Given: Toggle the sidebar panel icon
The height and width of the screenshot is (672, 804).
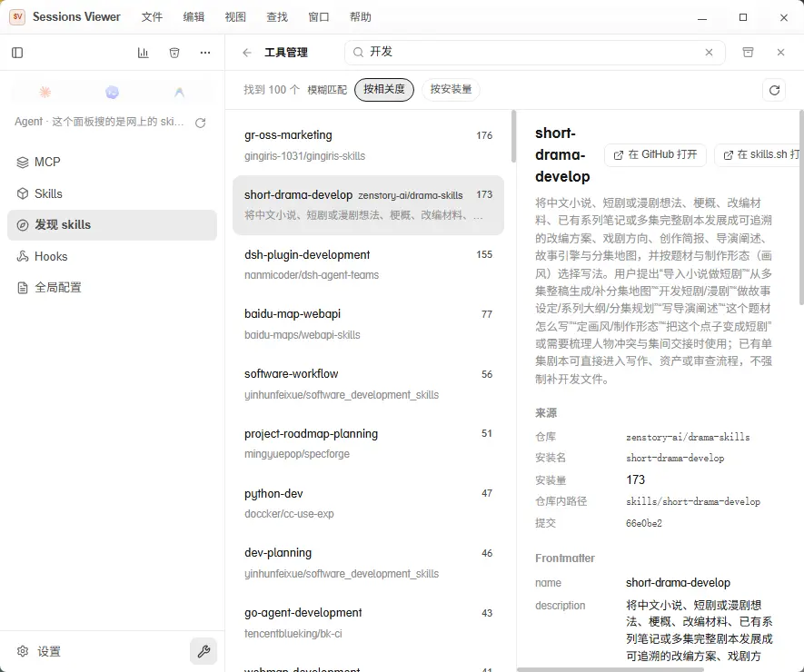Looking at the screenshot, I should (x=17, y=53).
